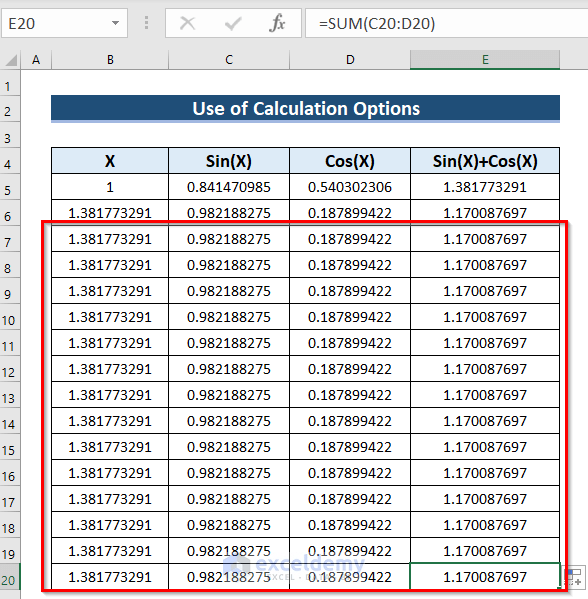This screenshot has width=588, height=599.
Task: Select cell D17 with 0.187899422
Action: coord(350,499)
